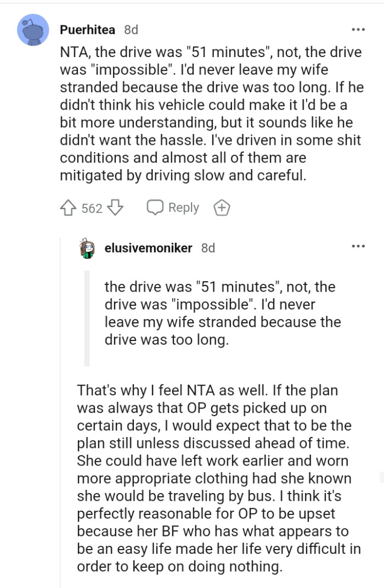The width and height of the screenshot is (384, 588).
Task: Give an award using the plus icon
Action: click(x=221, y=207)
